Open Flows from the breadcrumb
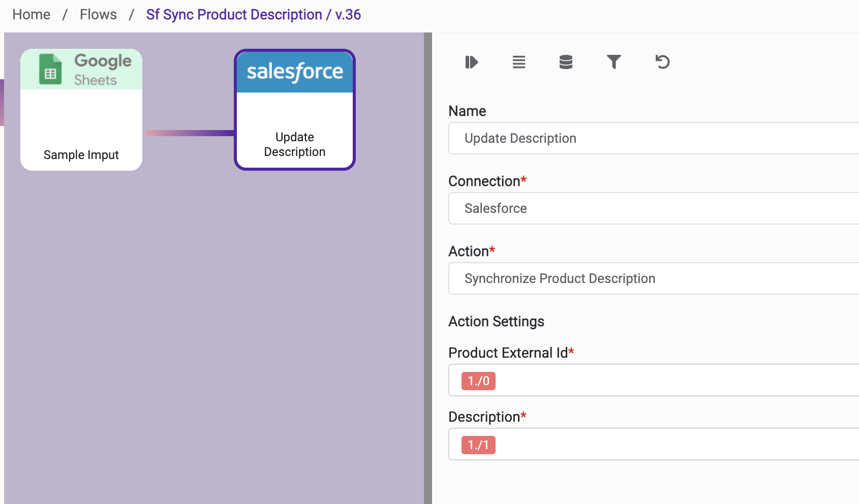 [x=98, y=15]
